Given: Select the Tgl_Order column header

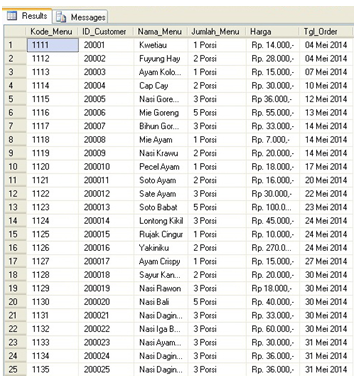Looking at the screenshot, I should click(326, 32).
